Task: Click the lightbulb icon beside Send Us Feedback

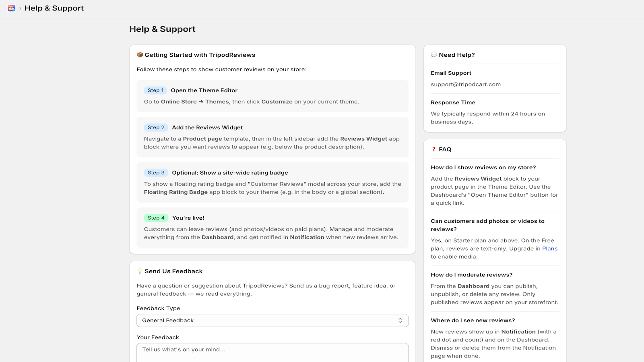Action: point(140,271)
